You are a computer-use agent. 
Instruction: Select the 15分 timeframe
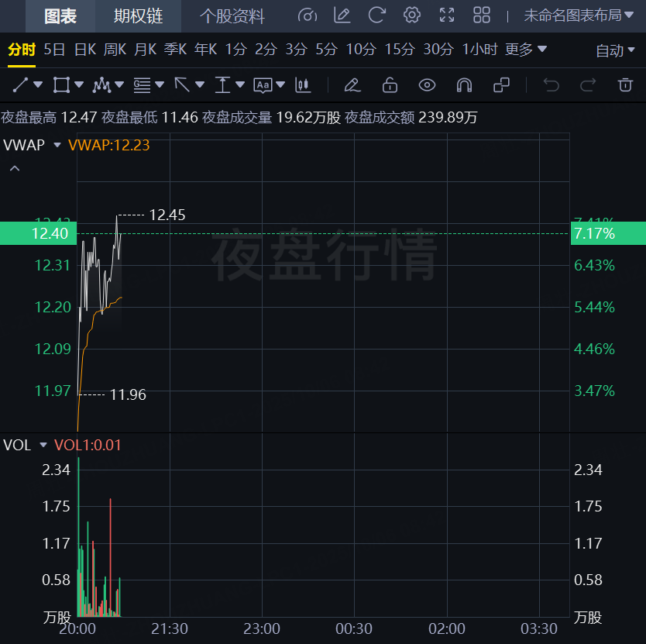(x=400, y=50)
